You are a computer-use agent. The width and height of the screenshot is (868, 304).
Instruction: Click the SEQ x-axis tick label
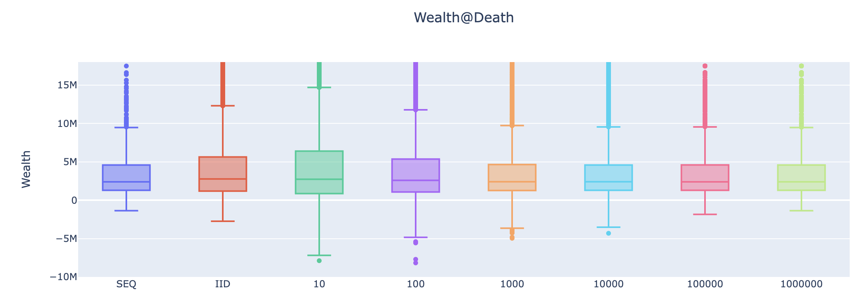click(126, 285)
